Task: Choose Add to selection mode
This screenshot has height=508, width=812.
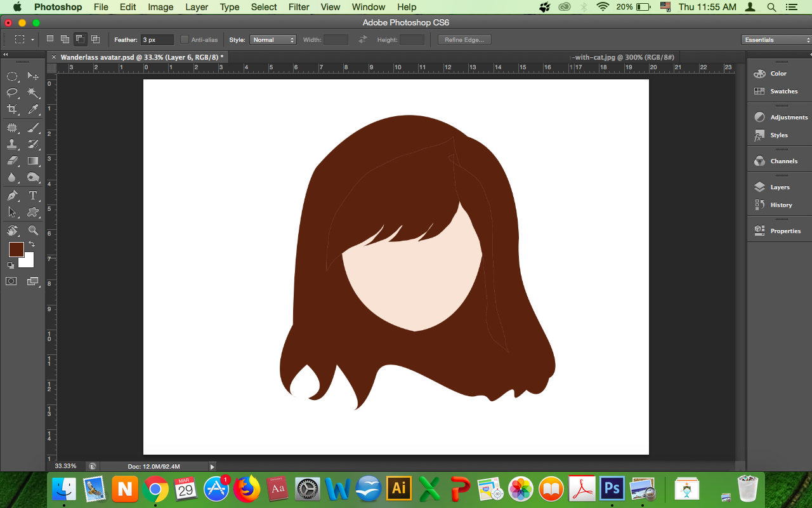Action: pyautogui.click(x=65, y=39)
